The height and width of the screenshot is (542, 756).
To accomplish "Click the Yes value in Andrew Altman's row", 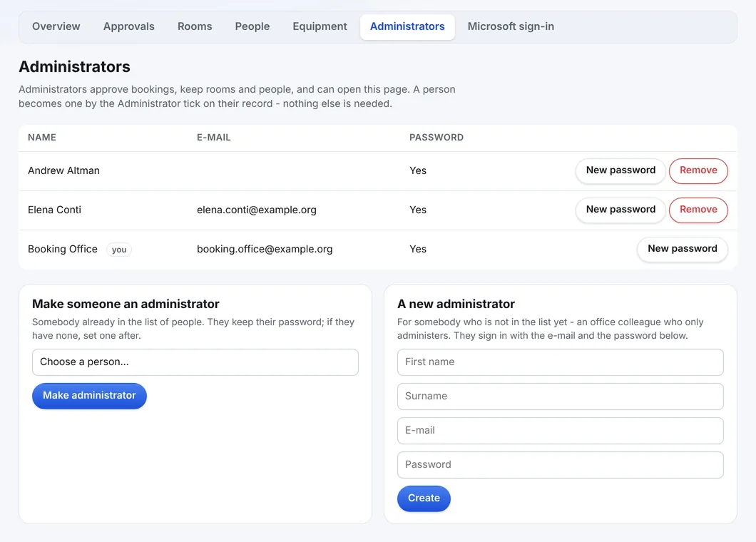I will click(x=418, y=170).
